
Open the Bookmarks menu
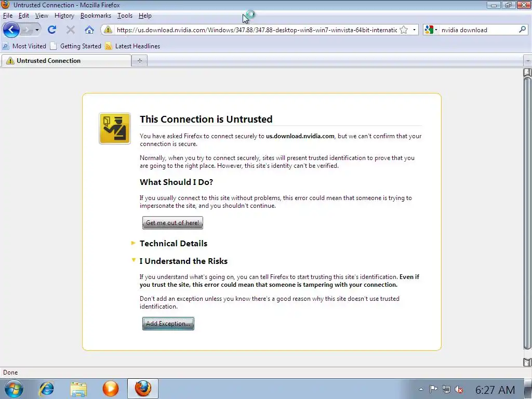pos(96,16)
